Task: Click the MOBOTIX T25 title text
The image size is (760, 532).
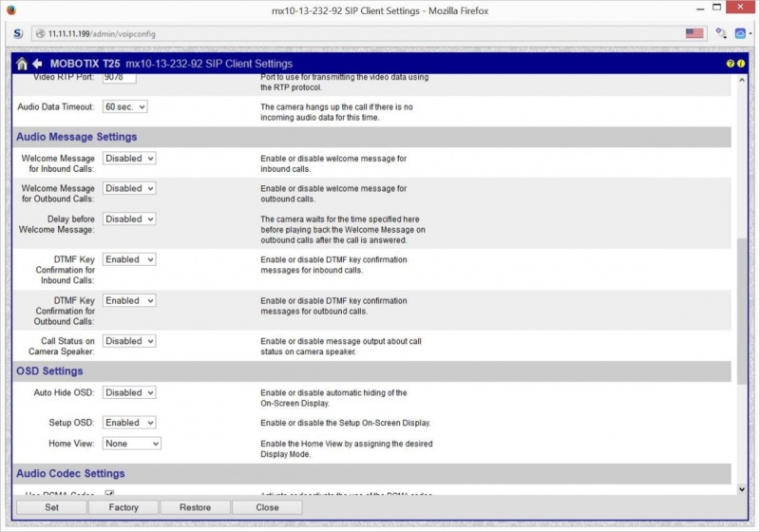Action: [85, 64]
